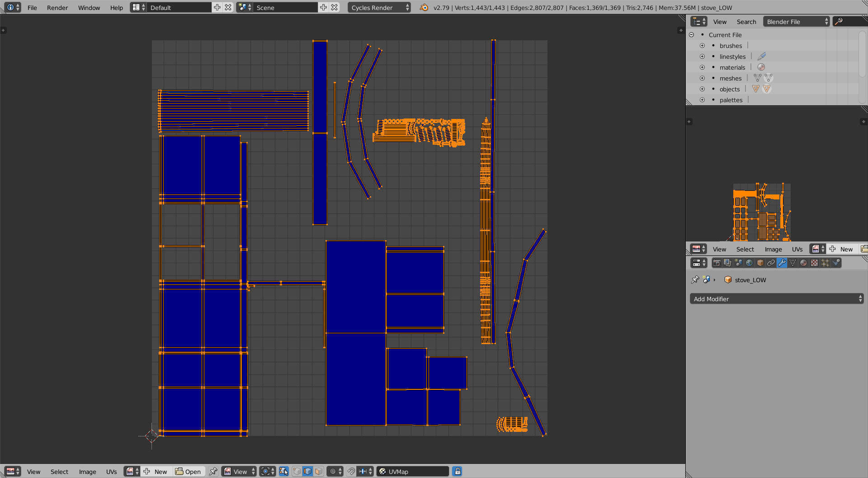The width and height of the screenshot is (868, 478).
Task: Open the outliner Search menu
Action: pos(746,22)
